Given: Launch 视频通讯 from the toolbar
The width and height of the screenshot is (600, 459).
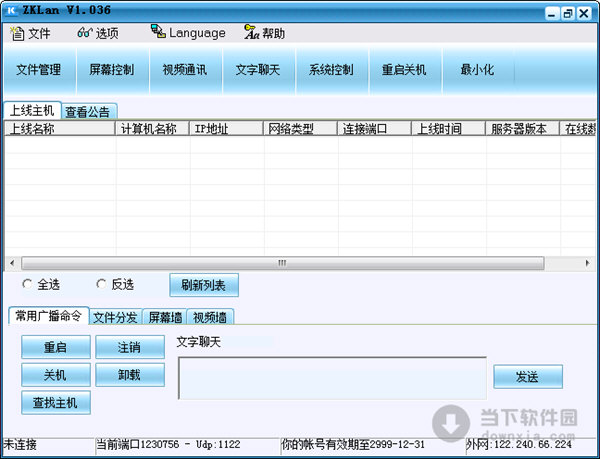Looking at the screenshot, I should 185,70.
